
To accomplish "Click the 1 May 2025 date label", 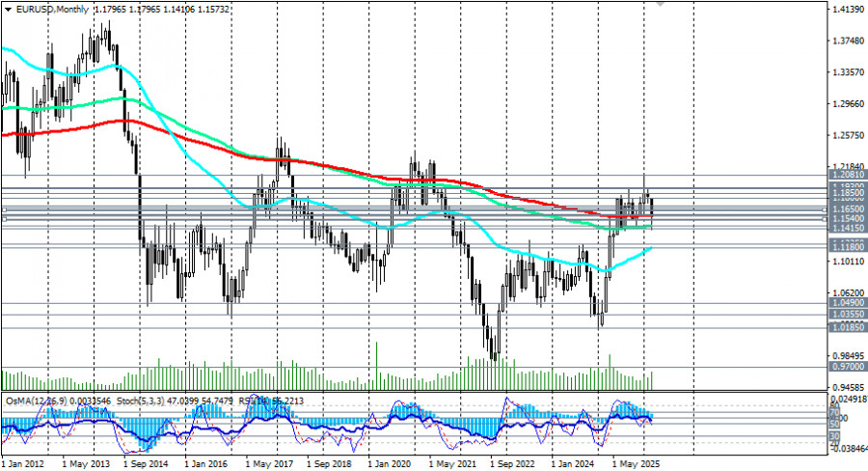I will 636,464.
